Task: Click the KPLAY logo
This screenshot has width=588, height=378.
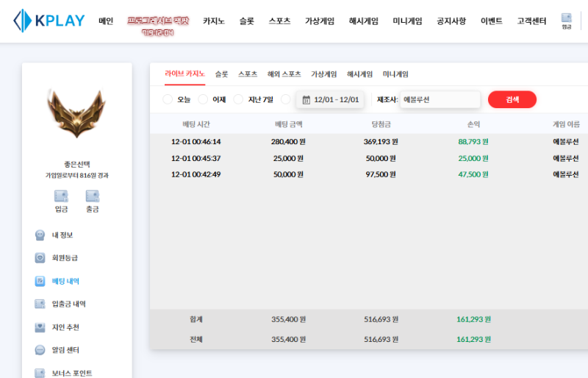Action: coord(49,21)
